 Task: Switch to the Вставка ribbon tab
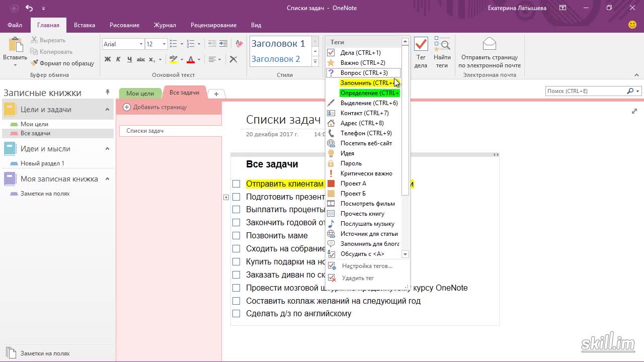(x=85, y=25)
